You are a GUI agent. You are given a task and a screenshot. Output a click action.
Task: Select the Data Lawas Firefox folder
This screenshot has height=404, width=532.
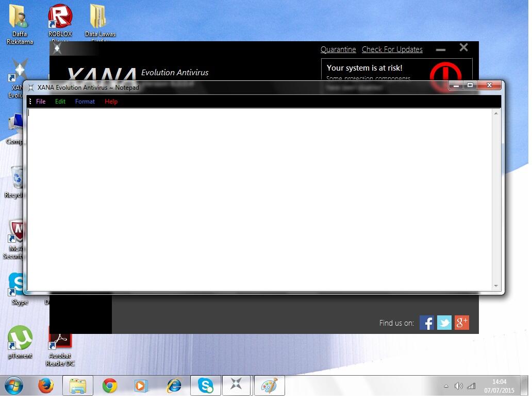click(100, 23)
